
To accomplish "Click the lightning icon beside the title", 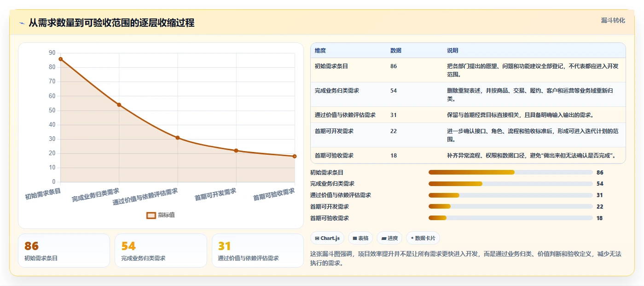I will tap(22, 23).
